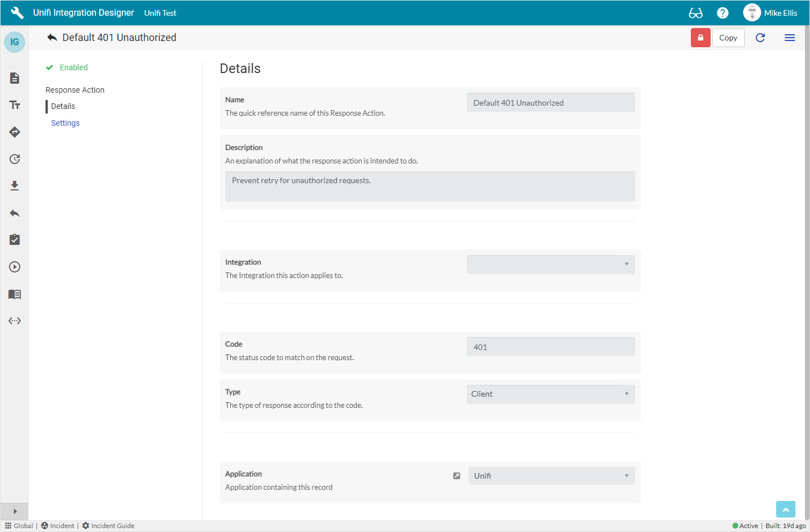Click the Code input field
Viewport: 810px width, 532px height.
(x=550, y=347)
